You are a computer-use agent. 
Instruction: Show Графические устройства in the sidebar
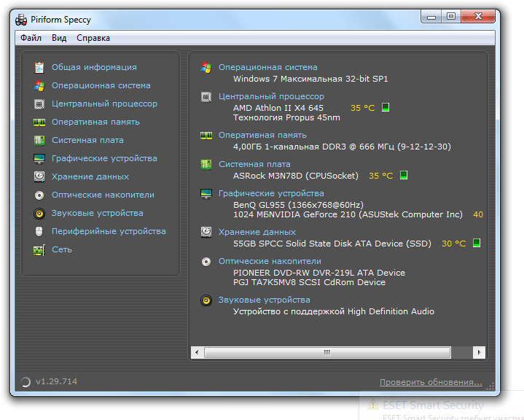(x=104, y=158)
